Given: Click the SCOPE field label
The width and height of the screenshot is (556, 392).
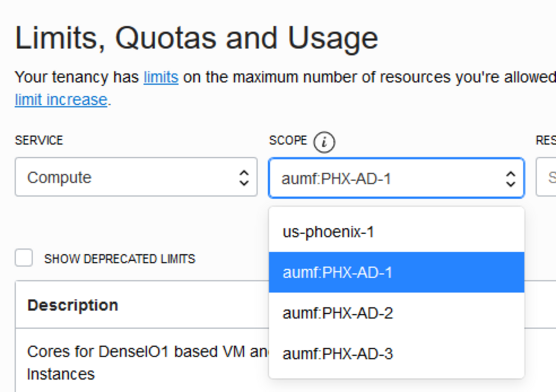Looking at the screenshot, I should [288, 141].
